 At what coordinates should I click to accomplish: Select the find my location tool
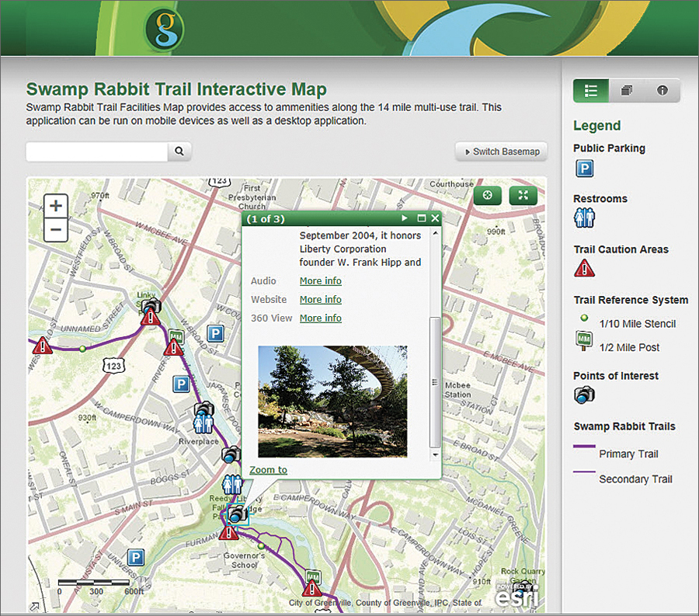click(x=487, y=195)
